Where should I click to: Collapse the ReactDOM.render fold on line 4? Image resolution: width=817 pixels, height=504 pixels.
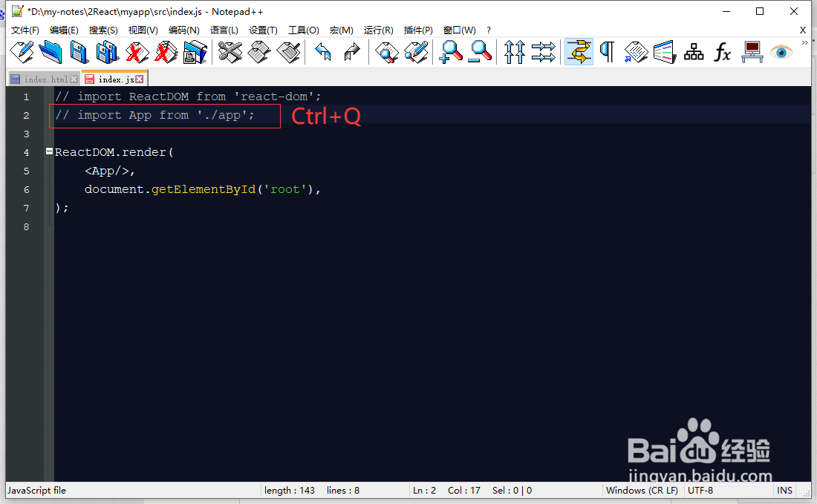click(x=49, y=151)
